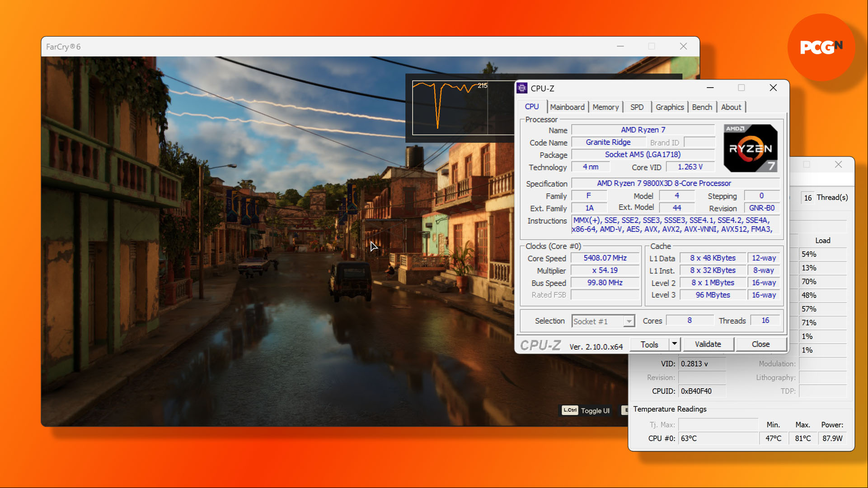Click the Core VID 1.263 V value
Screen dimensions: 868x488
pos(690,167)
